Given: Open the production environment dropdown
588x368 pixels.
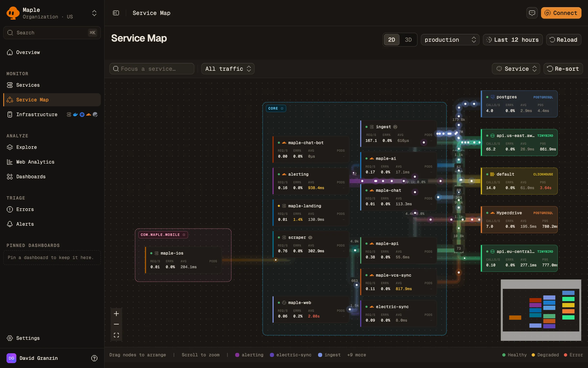Looking at the screenshot, I should [450, 40].
